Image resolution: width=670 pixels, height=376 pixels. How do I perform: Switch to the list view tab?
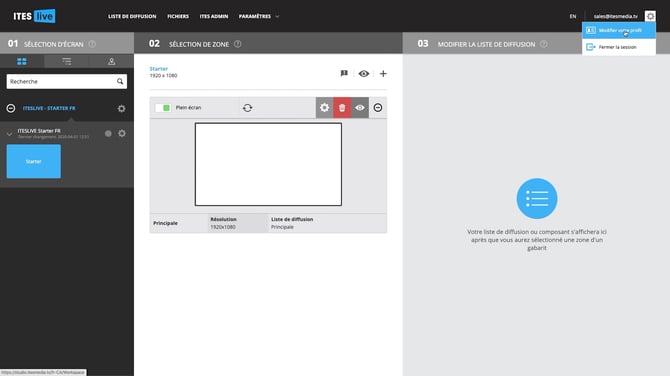tap(67, 62)
